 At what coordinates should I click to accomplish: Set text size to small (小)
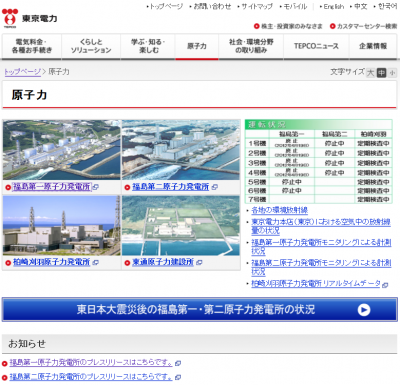392,73
